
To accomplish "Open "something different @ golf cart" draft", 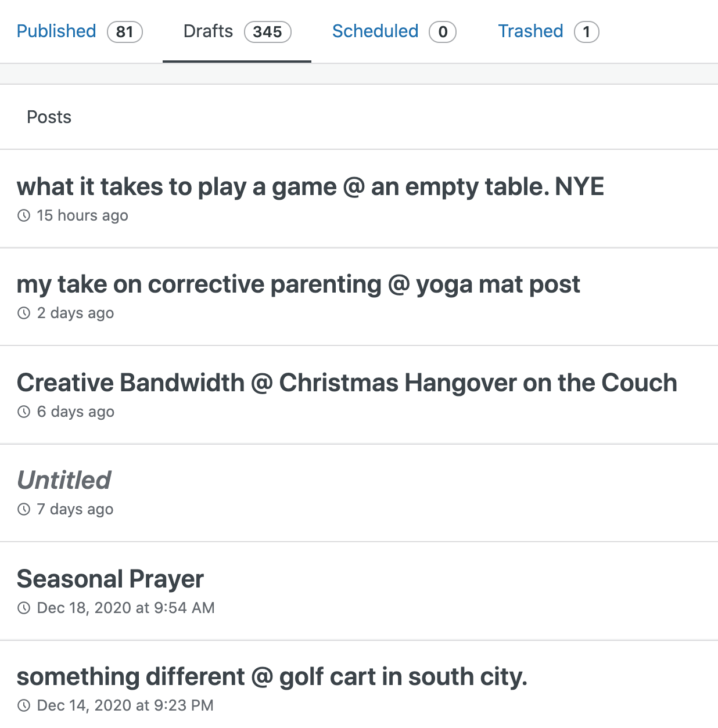I will coord(272,677).
